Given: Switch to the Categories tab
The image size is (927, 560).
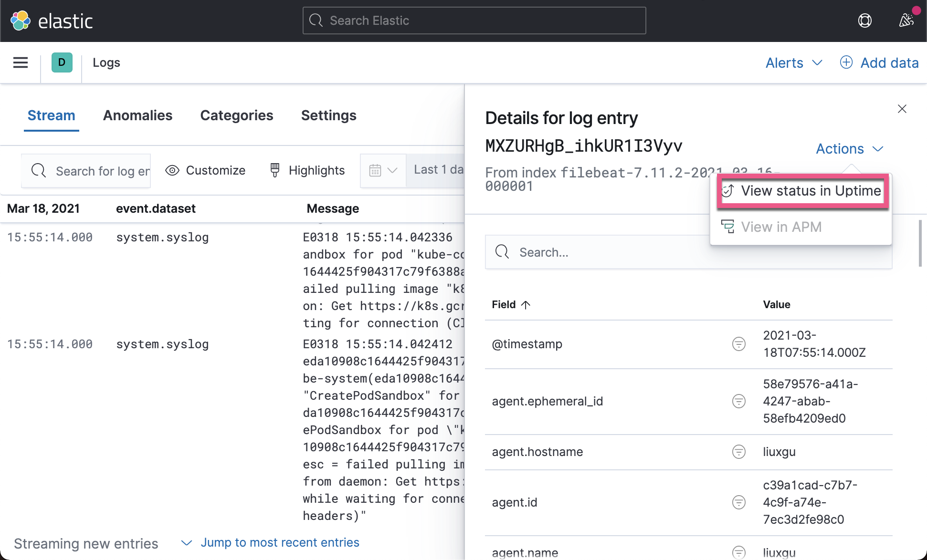Looking at the screenshot, I should click(x=237, y=115).
